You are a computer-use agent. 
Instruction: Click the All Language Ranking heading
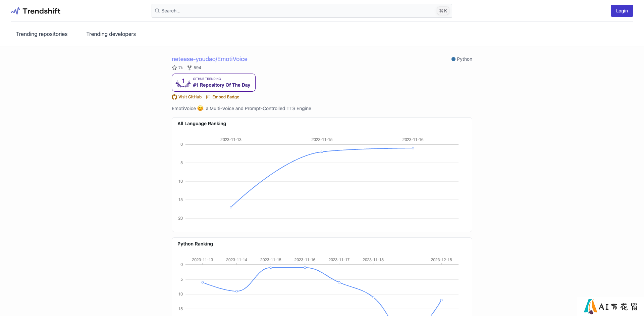coord(202,124)
